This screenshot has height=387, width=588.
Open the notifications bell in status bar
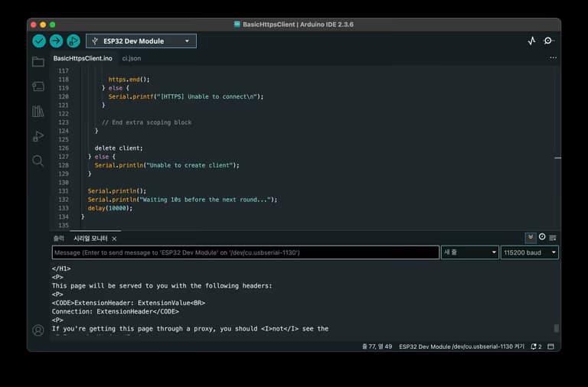534,346
